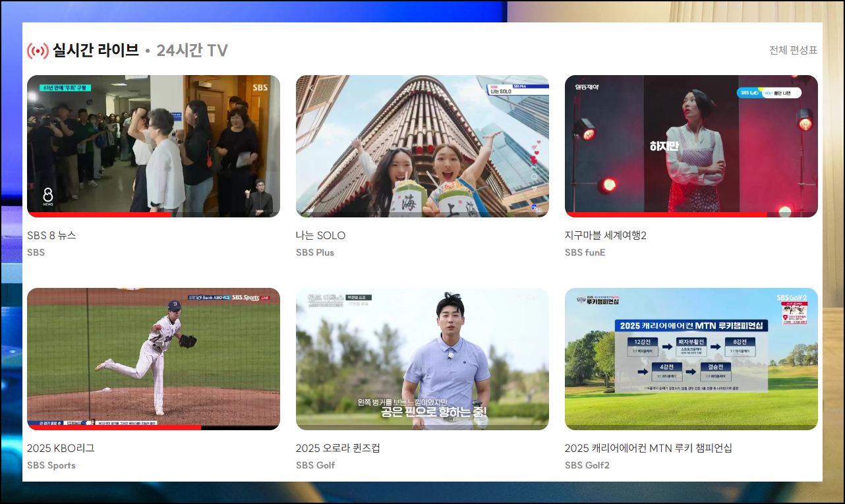Open the 나는 SOLO live thumbnail

click(x=422, y=146)
